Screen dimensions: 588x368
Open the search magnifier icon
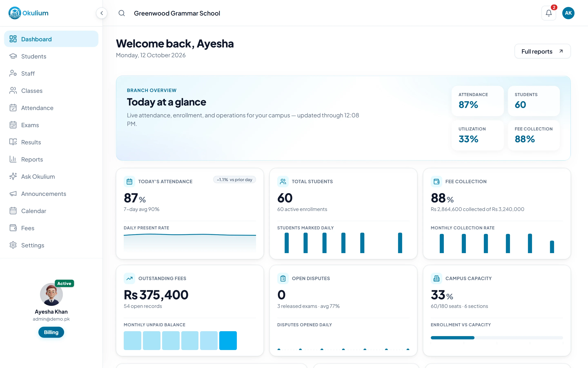tap(122, 13)
